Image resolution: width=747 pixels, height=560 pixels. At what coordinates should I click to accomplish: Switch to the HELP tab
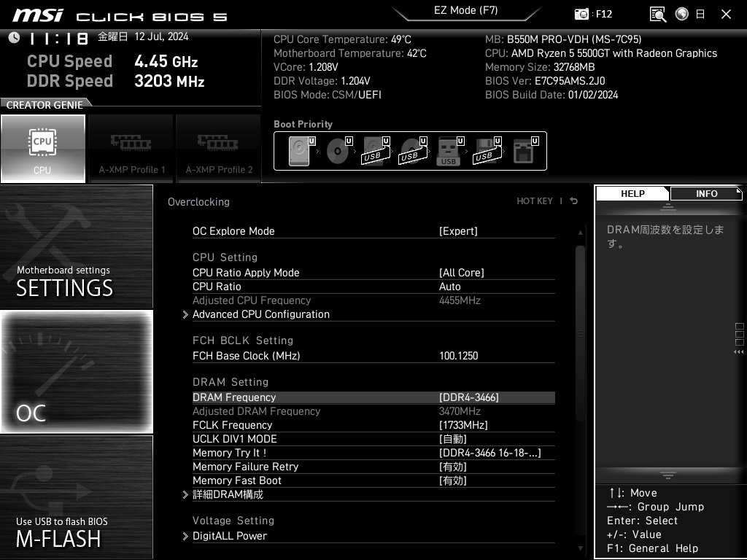click(x=632, y=193)
